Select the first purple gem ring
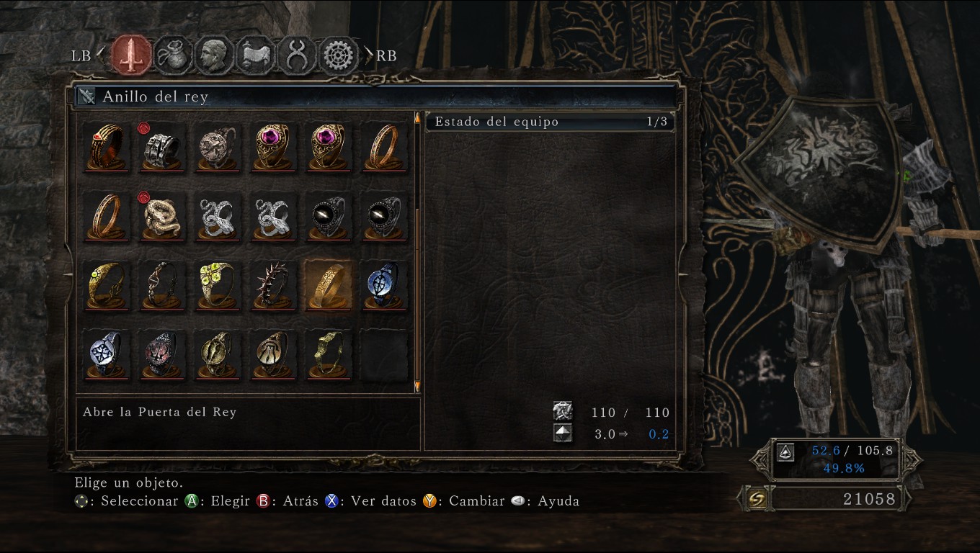Screen dimensions: 980x553 273,148
